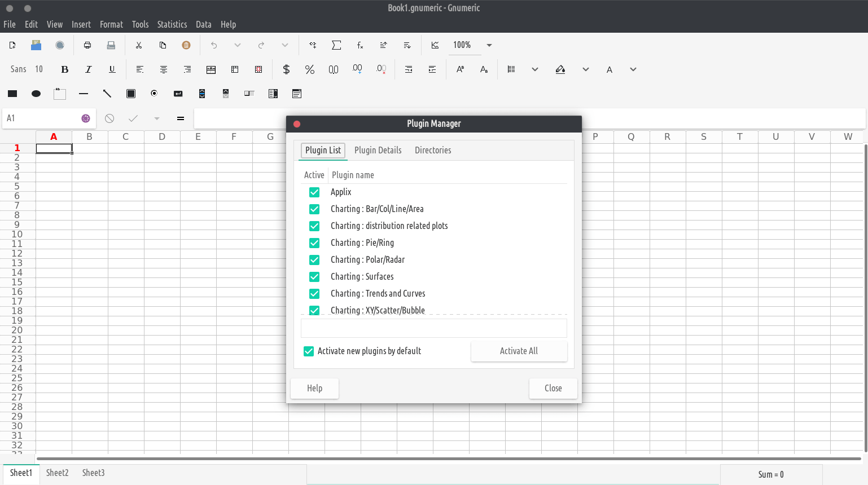Click the background fill color icon

point(560,69)
